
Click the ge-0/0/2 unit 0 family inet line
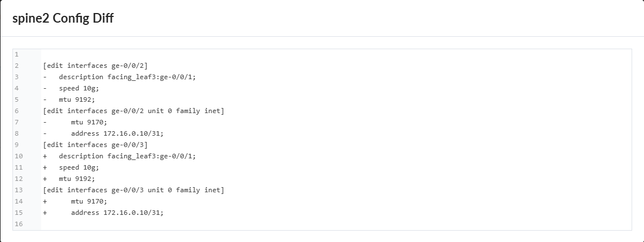pos(134,111)
